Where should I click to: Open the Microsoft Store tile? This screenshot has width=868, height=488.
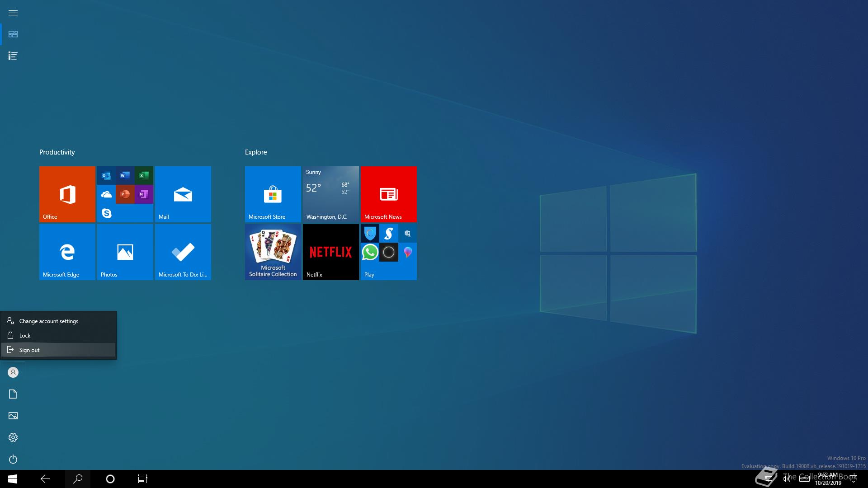[x=273, y=194]
